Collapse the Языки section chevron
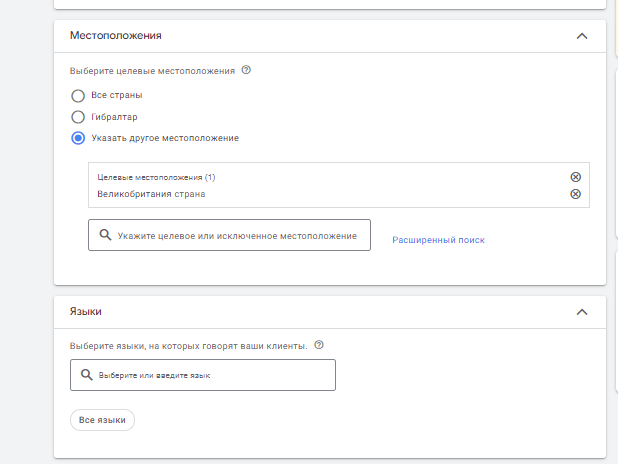 point(582,312)
